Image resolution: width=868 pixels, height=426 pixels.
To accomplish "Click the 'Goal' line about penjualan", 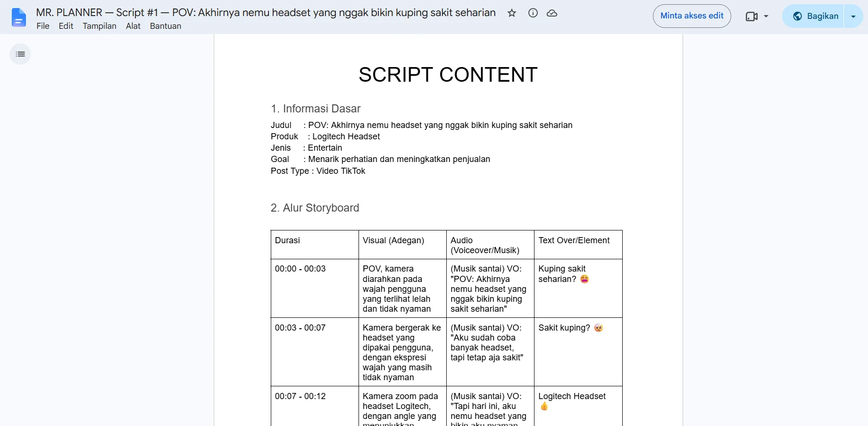I will click(380, 159).
